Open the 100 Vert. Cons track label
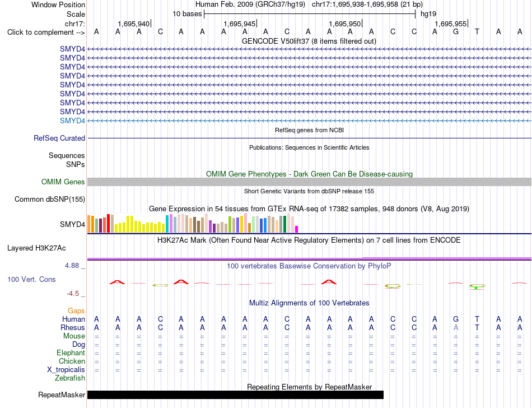532x408 pixels. 31,279
